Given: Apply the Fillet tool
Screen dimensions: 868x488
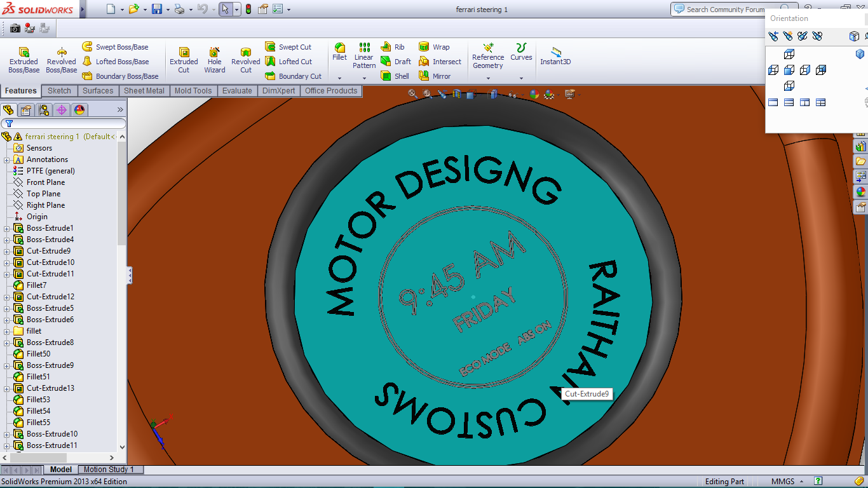Looking at the screenshot, I should 340,51.
